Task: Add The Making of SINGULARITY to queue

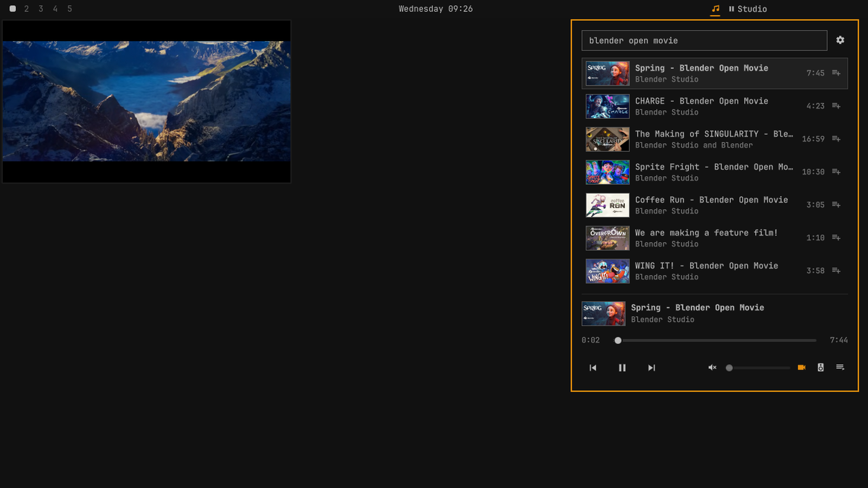Action: point(836,139)
